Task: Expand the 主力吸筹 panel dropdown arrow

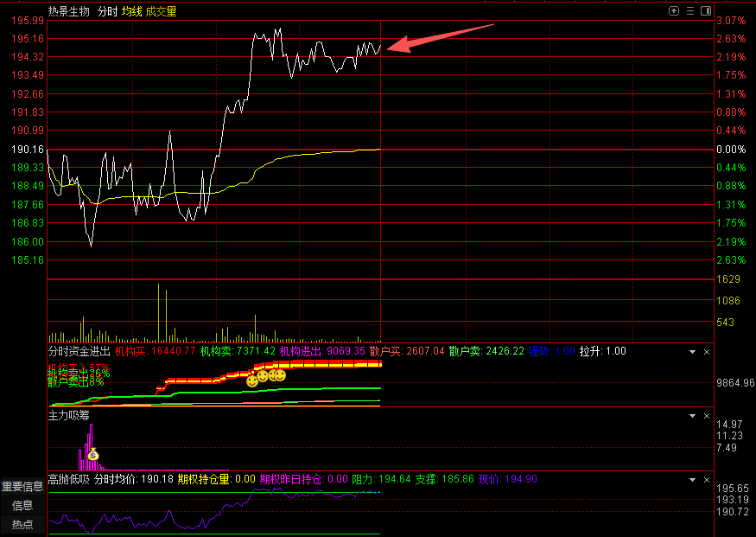Action: tap(691, 416)
